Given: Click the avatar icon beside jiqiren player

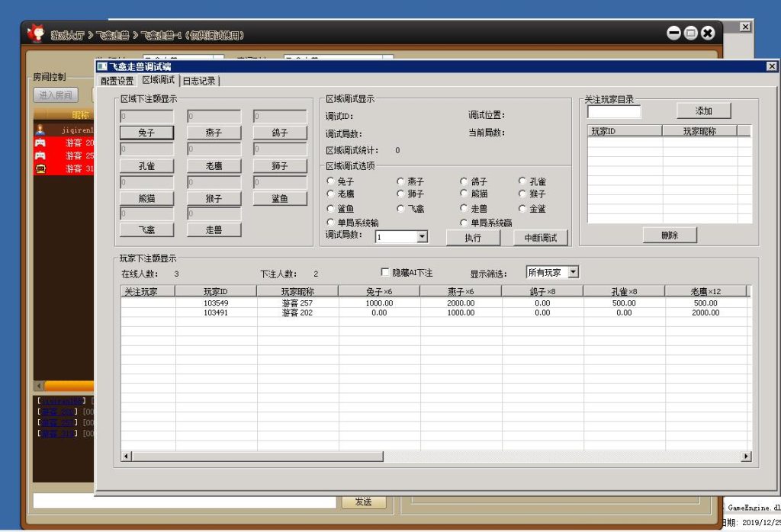Looking at the screenshot, I should click(40, 130).
